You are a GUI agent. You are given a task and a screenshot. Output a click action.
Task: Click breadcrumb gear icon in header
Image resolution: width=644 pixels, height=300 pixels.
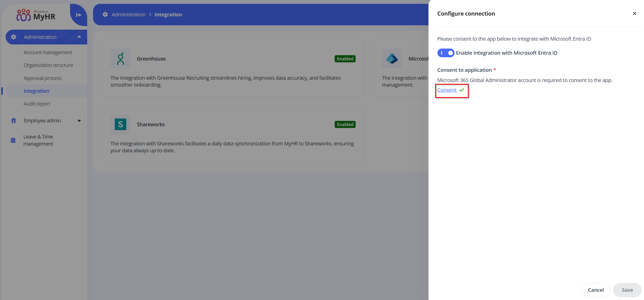click(x=105, y=15)
